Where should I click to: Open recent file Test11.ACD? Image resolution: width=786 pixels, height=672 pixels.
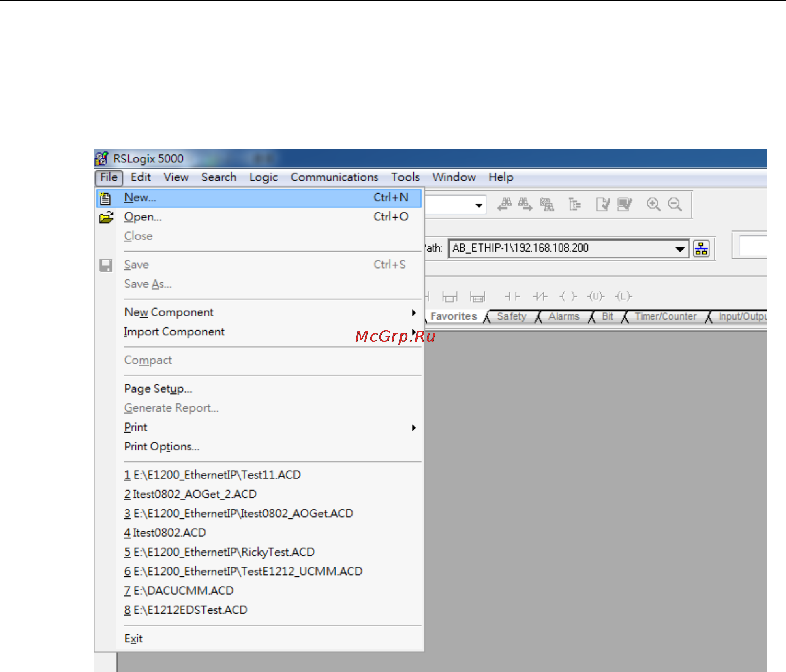(x=259, y=475)
